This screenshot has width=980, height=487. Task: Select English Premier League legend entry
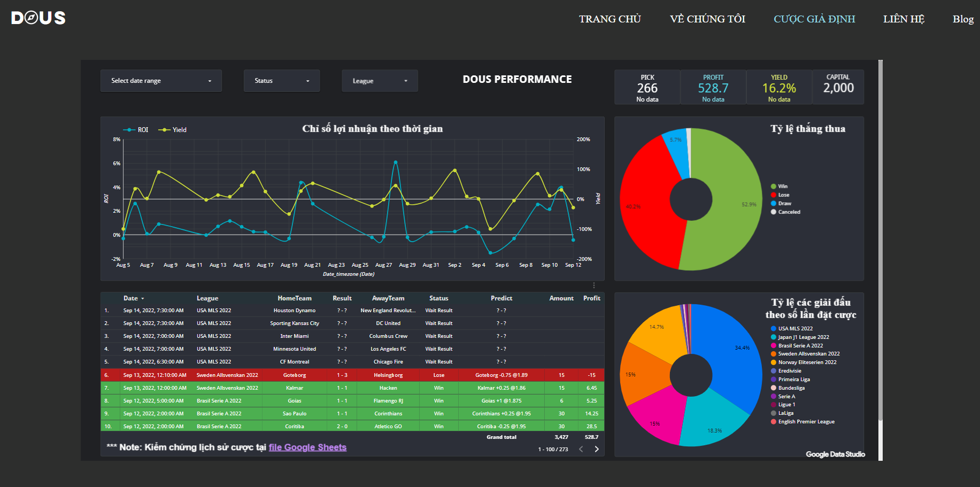coord(802,422)
